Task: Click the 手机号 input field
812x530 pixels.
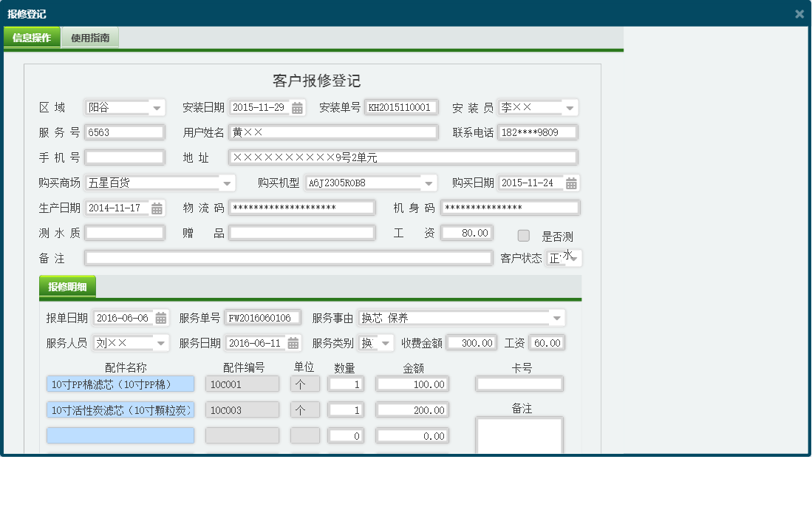Action: click(x=124, y=157)
